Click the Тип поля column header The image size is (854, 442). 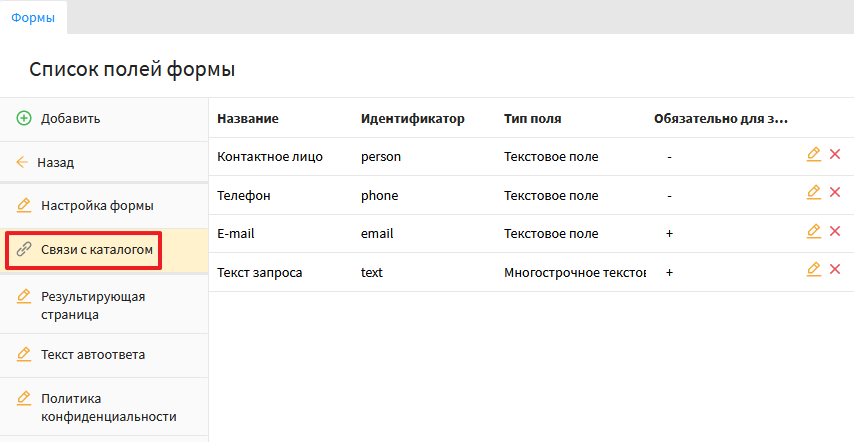pyautogui.click(x=532, y=119)
